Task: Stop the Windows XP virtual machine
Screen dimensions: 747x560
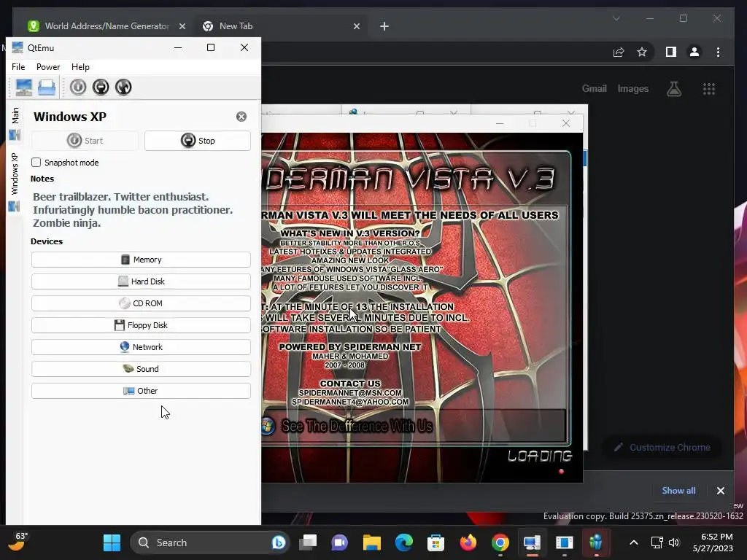Action: (x=198, y=141)
